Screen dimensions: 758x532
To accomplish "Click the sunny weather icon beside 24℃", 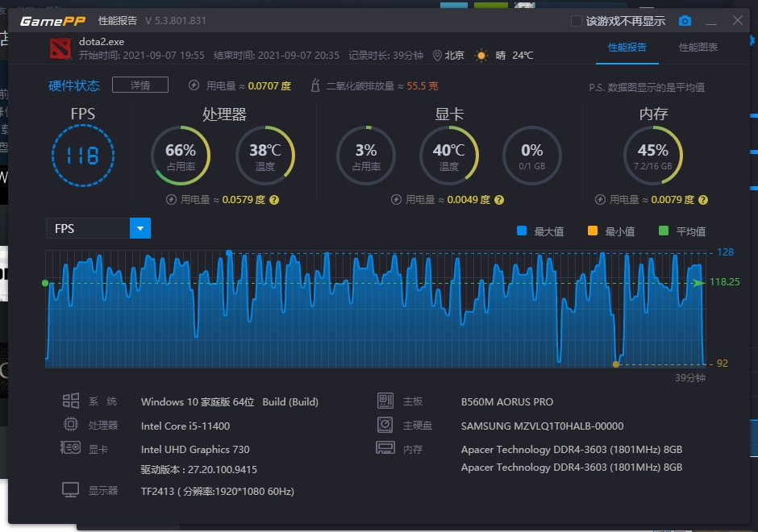I will pos(481,55).
